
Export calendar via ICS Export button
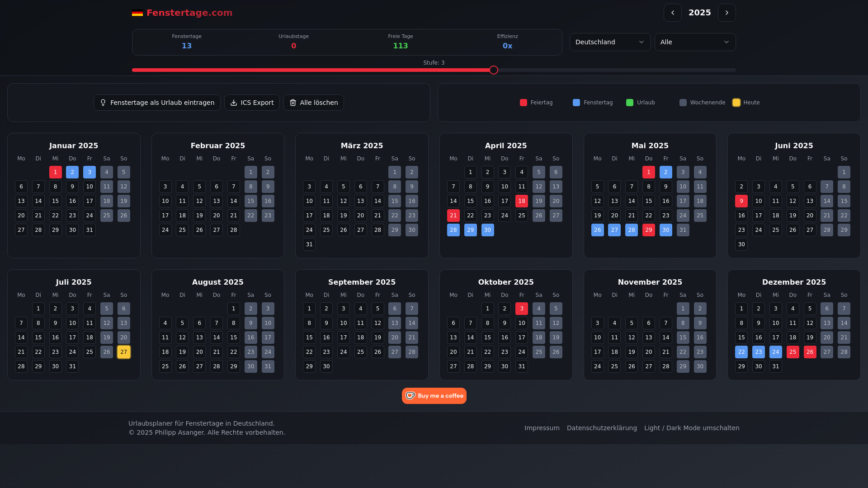[x=252, y=103]
